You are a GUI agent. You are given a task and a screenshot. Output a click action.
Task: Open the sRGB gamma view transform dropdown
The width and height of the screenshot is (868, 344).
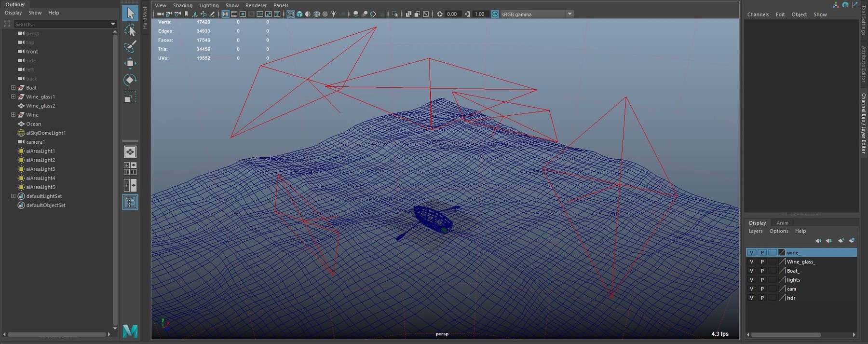(570, 14)
